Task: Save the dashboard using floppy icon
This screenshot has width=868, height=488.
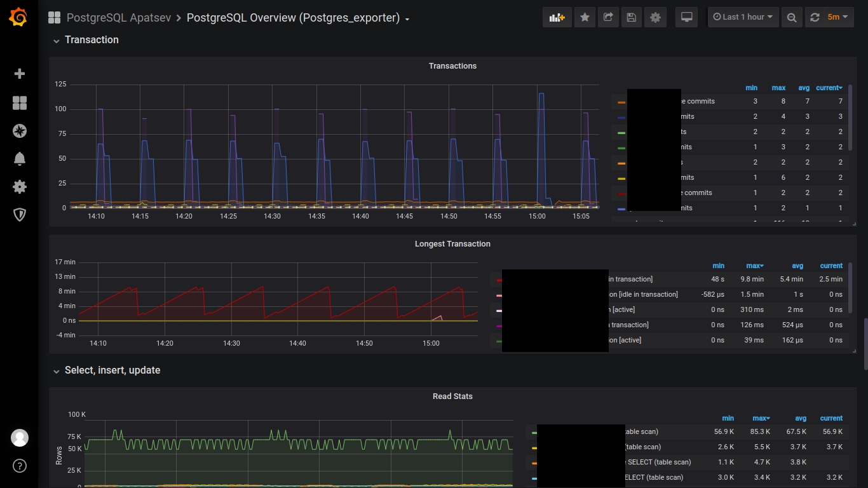Action: pyautogui.click(x=631, y=17)
